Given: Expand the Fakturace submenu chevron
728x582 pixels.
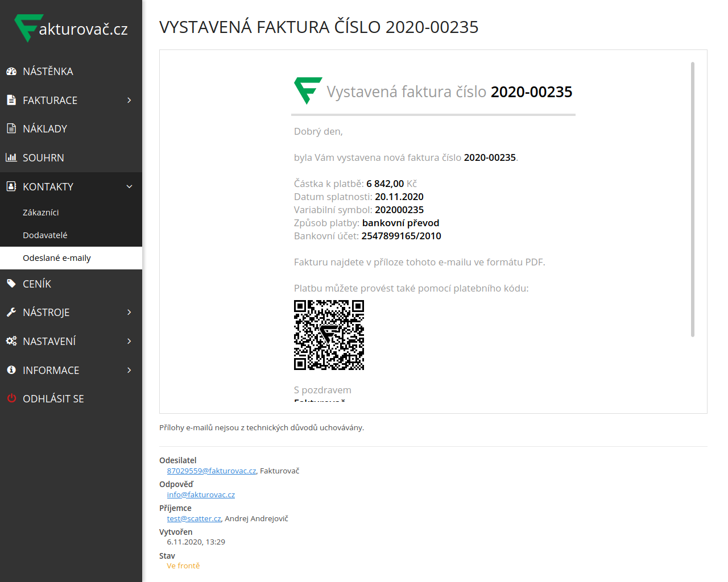Looking at the screenshot, I should pos(129,100).
